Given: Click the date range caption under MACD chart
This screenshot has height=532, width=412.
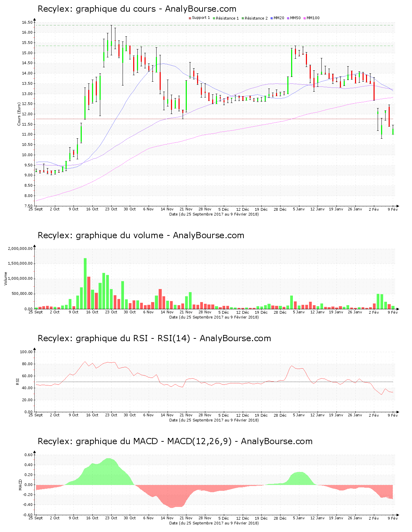Looking at the screenshot, I should tap(214, 523).
